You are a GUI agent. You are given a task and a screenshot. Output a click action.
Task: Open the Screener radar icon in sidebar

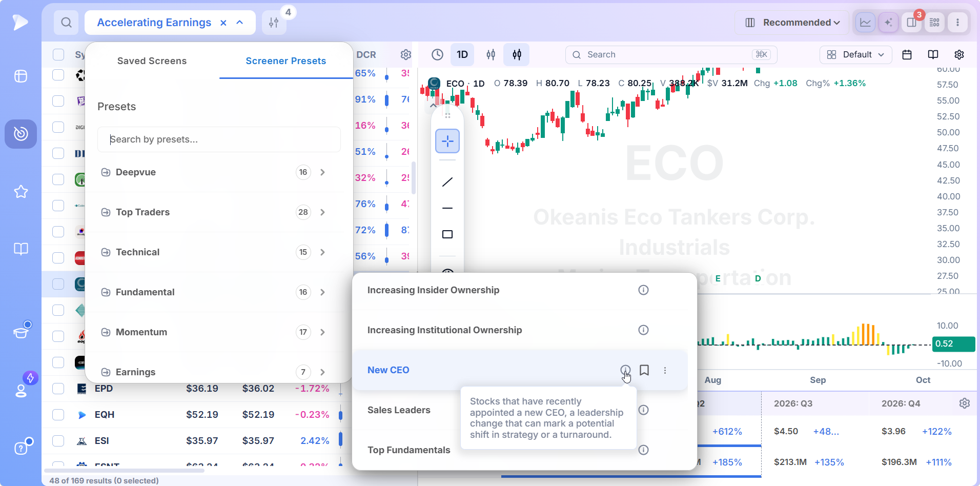pyautogui.click(x=21, y=134)
